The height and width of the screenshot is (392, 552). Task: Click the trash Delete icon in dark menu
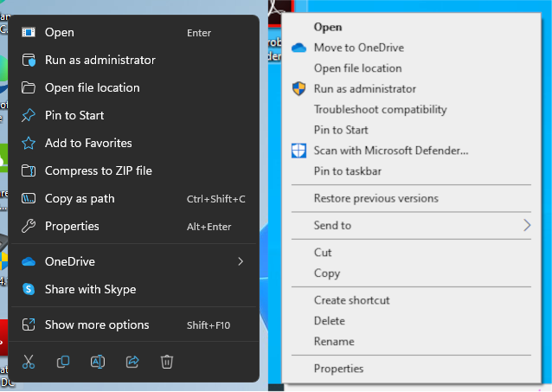168,362
